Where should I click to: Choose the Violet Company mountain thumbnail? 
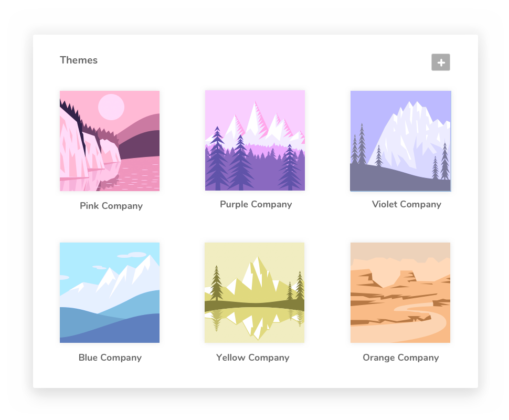point(400,141)
